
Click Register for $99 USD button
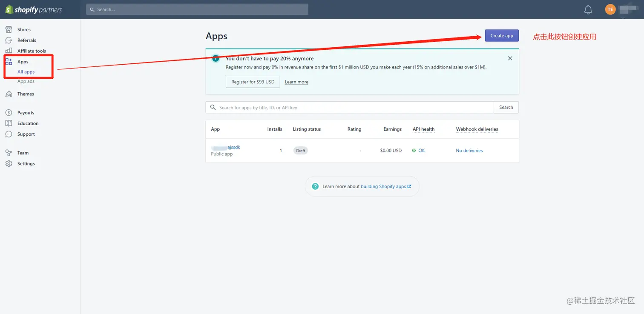(253, 82)
